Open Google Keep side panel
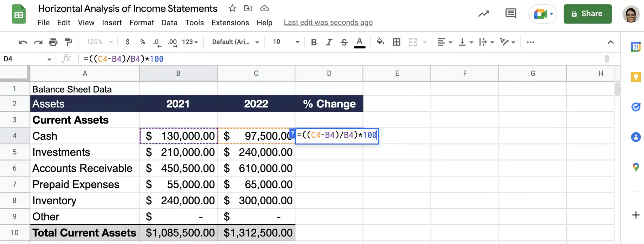Screen dimensions: 644x244 [636, 77]
